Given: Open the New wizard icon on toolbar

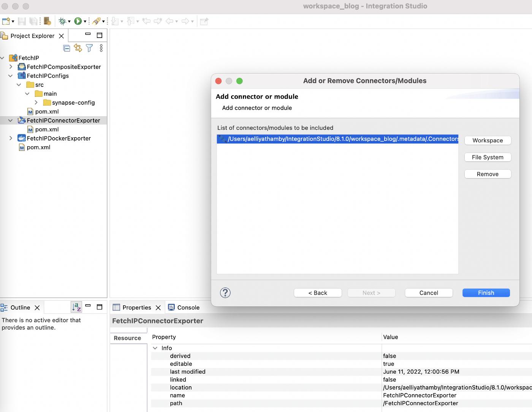Looking at the screenshot, I should tap(5, 21).
